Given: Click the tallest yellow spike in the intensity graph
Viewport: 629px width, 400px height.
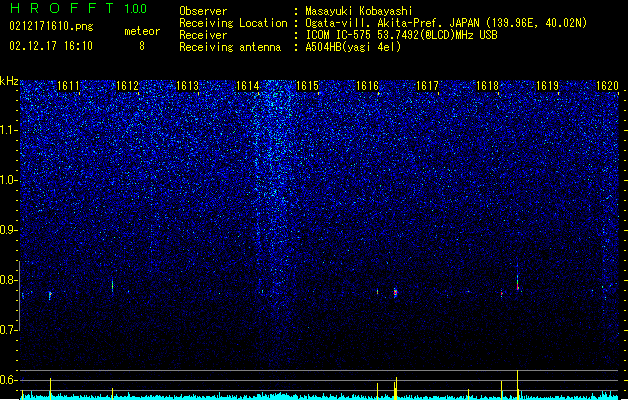Looking at the screenshot, I should click(x=517, y=384).
